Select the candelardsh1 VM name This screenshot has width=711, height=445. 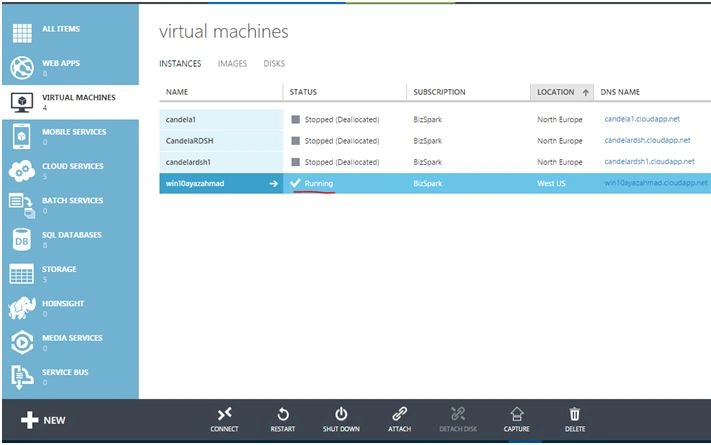(188, 162)
